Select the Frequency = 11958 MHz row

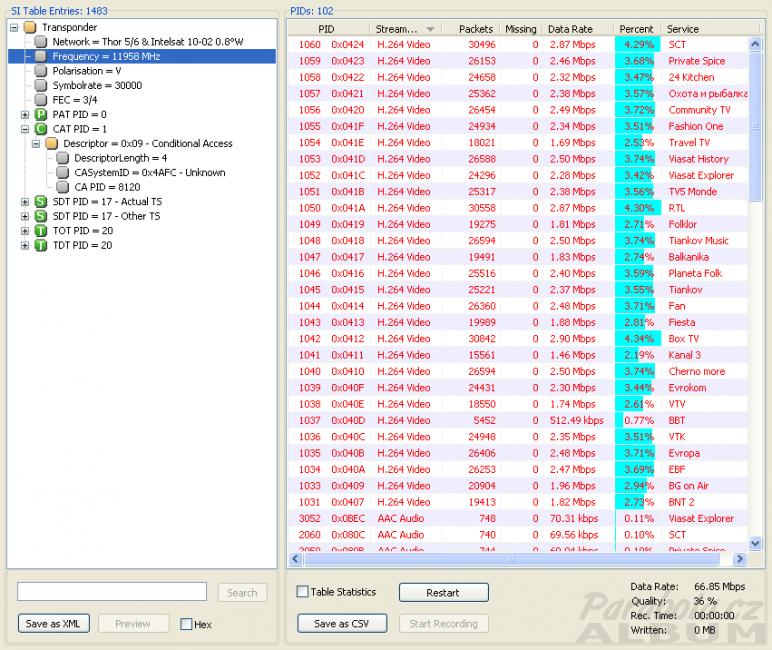(141, 56)
